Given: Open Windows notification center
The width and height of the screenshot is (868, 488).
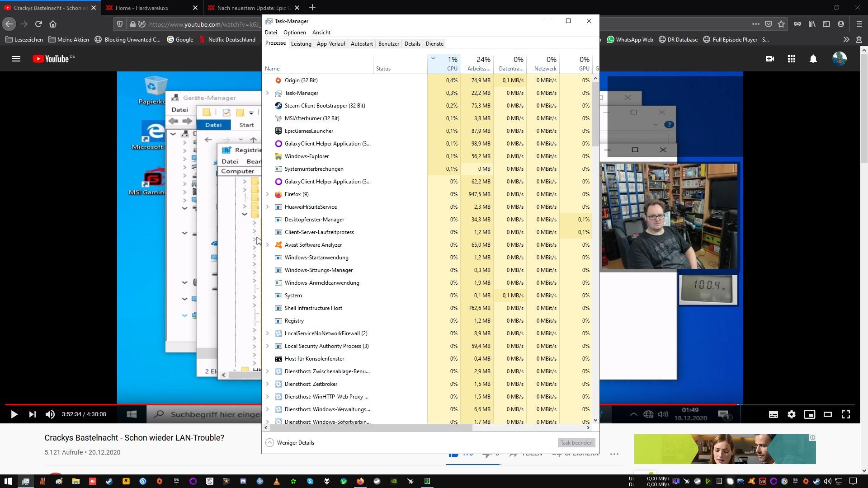Looking at the screenshot, I should click(853, 481).
